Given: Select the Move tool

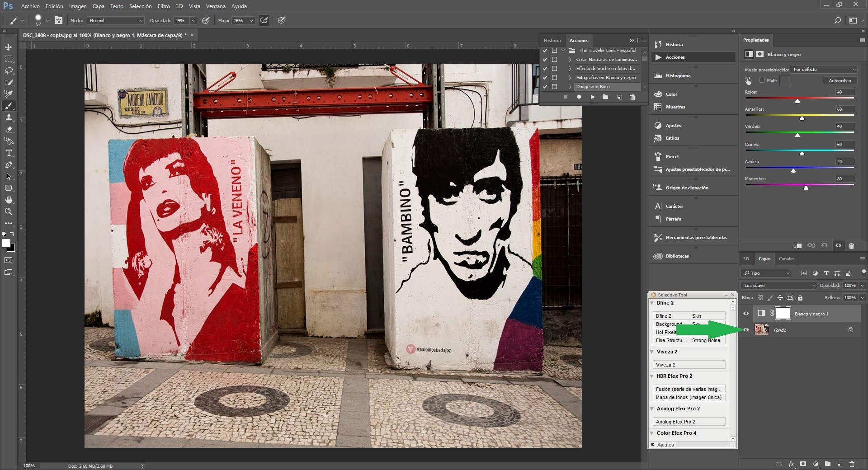Looking at the screenshot, I should pyautogui.click(x=9, y=47).
